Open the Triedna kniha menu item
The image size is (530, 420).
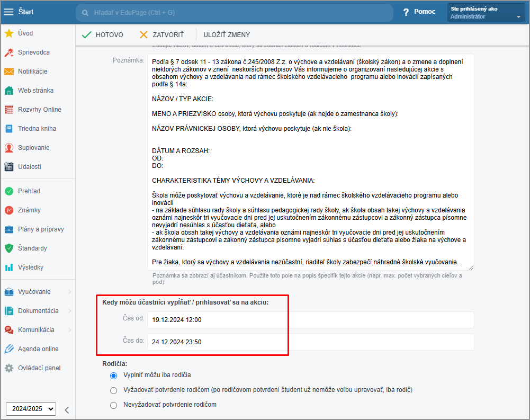pos(37,129)
